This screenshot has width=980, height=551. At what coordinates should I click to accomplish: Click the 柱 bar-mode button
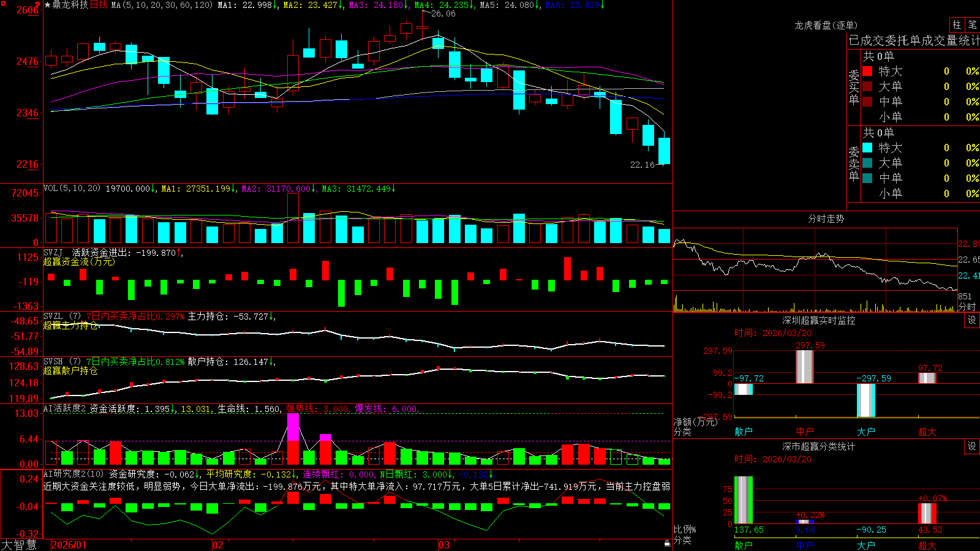coord(957,25)
